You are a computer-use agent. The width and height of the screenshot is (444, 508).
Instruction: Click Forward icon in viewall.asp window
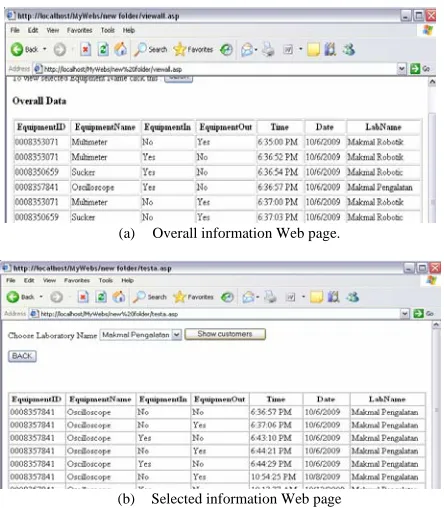pos(60,50)
